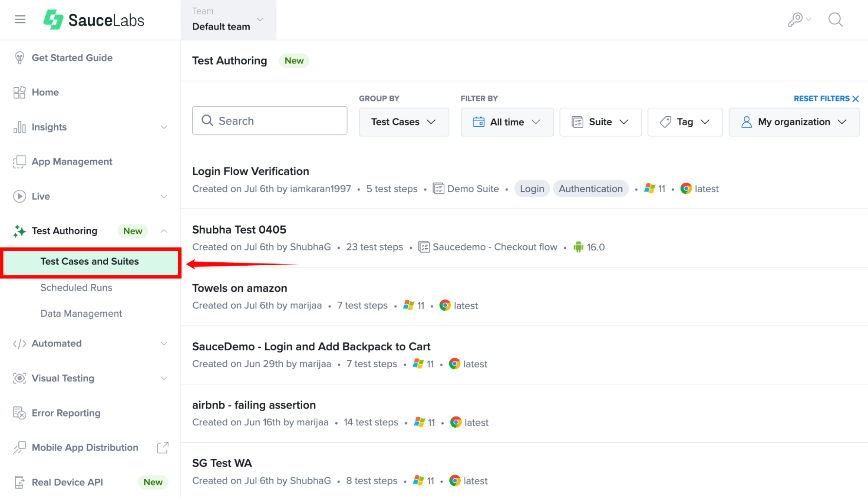Viewport: 868px width, 497px height.
Task: Click the Authentication tag chip
Action: point(591,189)
